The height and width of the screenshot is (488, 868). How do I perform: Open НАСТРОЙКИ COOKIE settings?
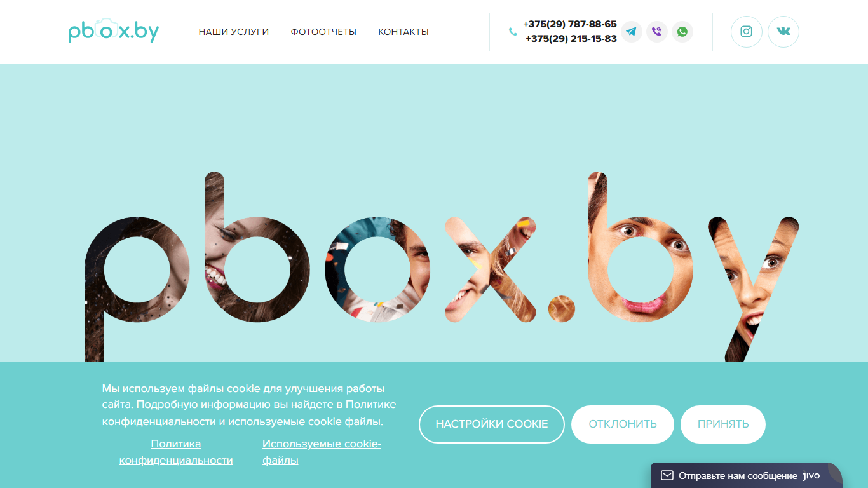(x=492, y=424)
